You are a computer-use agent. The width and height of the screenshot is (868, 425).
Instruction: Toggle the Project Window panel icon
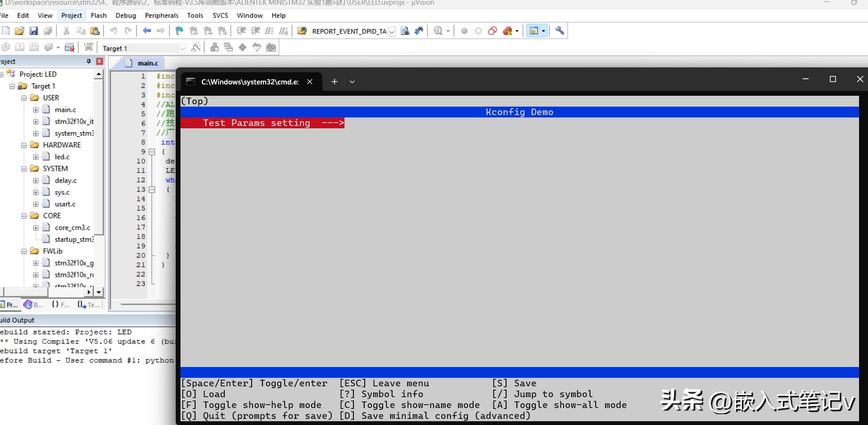pos(534,31)
